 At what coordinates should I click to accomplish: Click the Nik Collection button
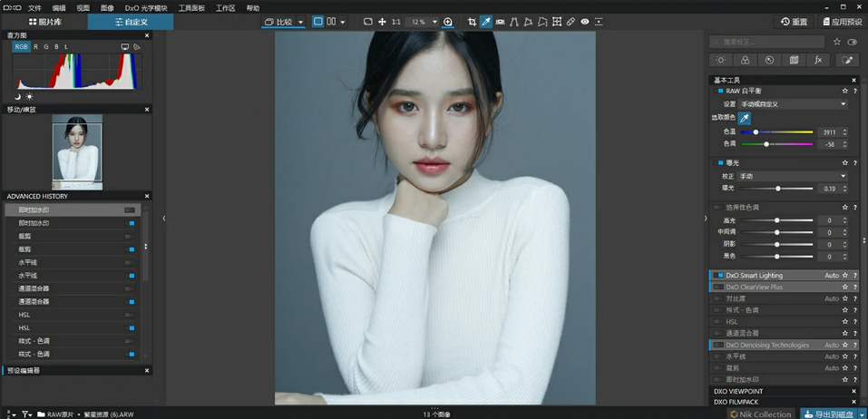coord(761,414)
